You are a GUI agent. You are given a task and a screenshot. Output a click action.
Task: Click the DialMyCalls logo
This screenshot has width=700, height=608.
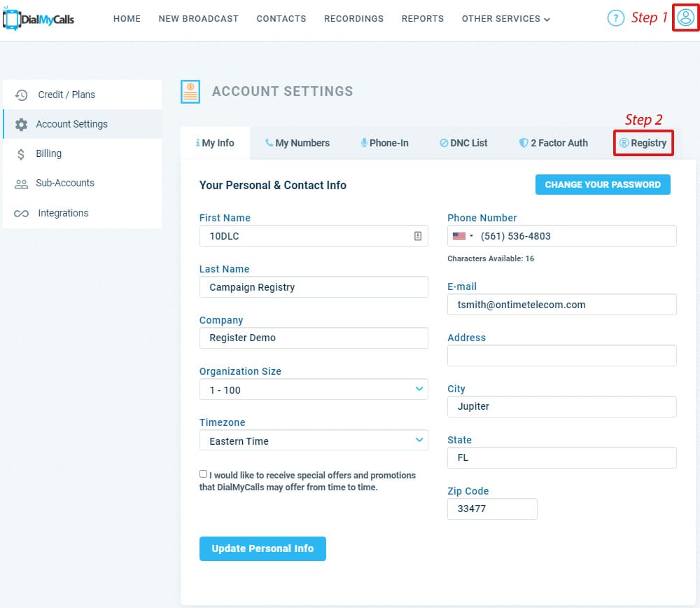[39, 19]
